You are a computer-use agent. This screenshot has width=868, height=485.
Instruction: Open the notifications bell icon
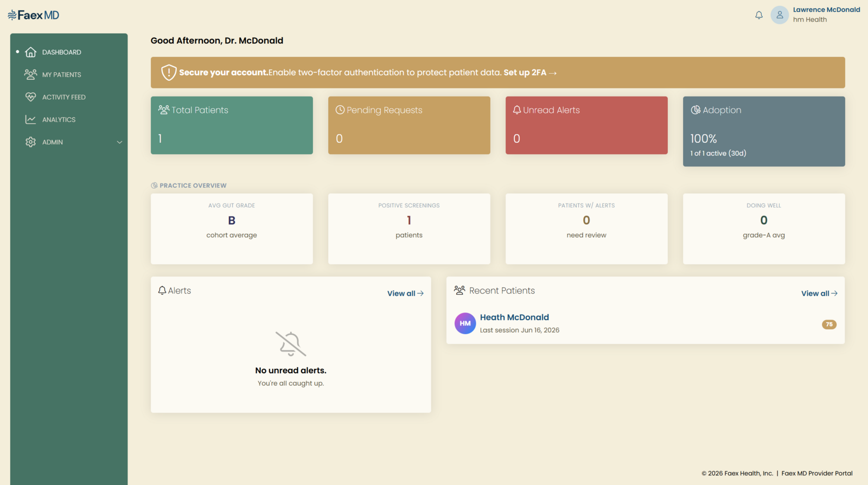pos(759,15)
